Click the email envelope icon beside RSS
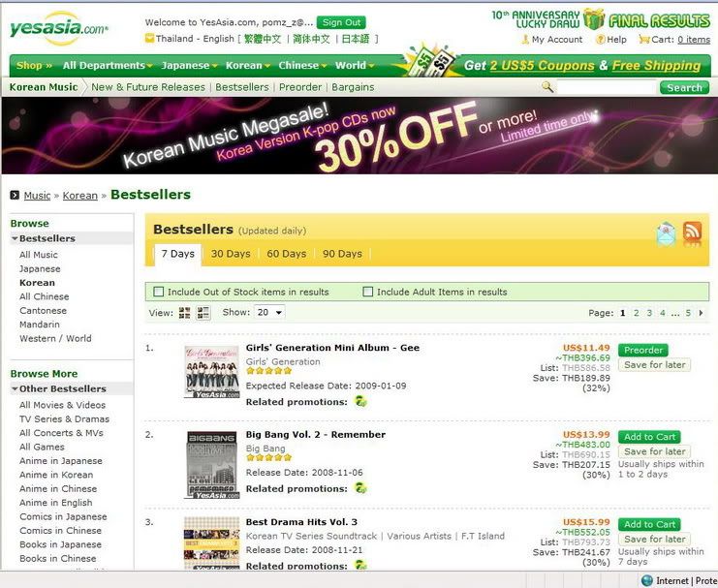This screenshot has width=718, height=588. [666, 233]
